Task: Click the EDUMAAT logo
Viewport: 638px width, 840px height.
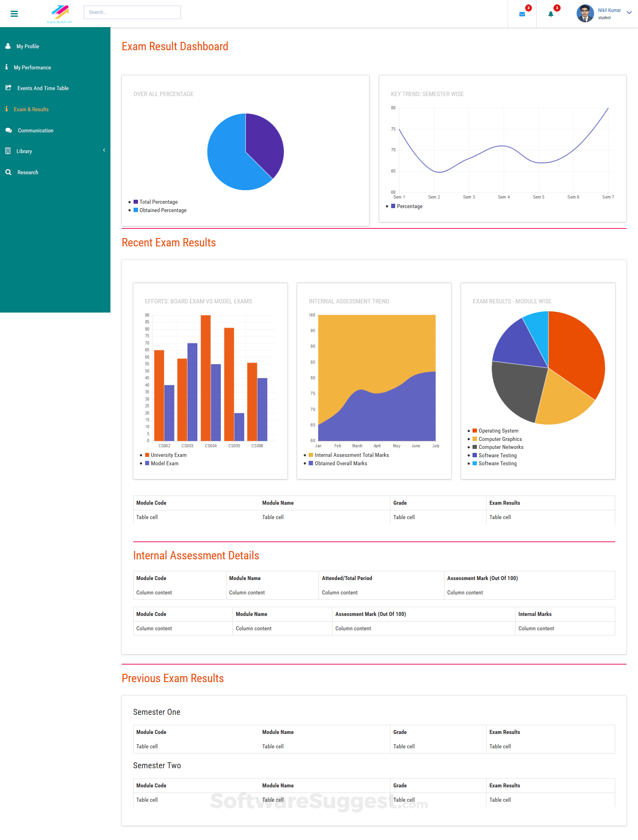Action: (60, 12)
